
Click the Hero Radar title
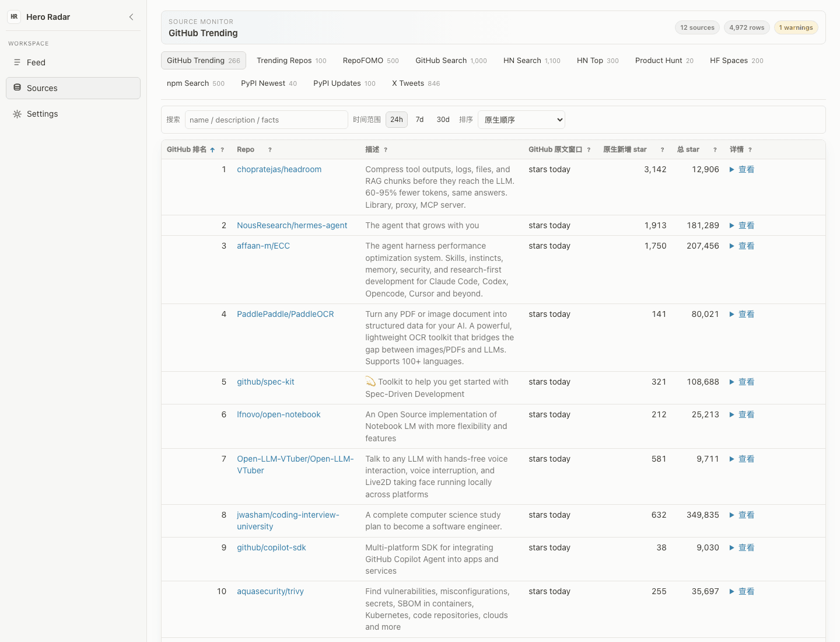click(x=48, y=17)
